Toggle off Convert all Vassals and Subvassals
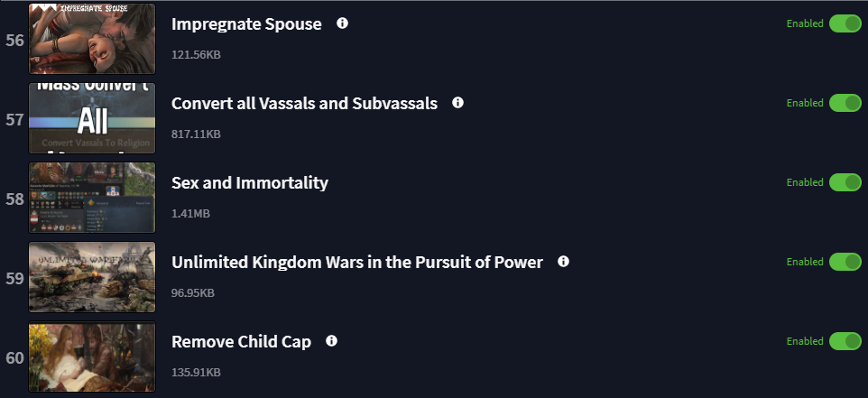Image resolution: width=868 pixels, height=398 pixels. (x=845, y=103)
